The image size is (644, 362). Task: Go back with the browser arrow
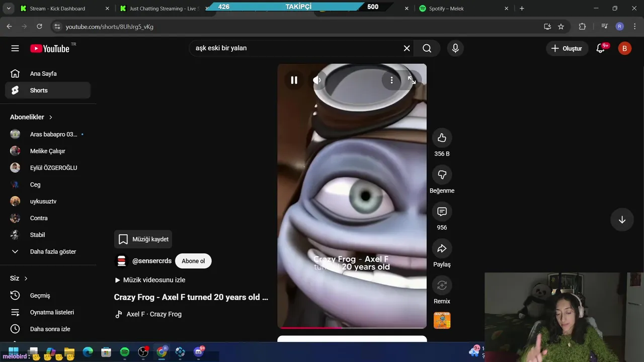coord(10,27)
